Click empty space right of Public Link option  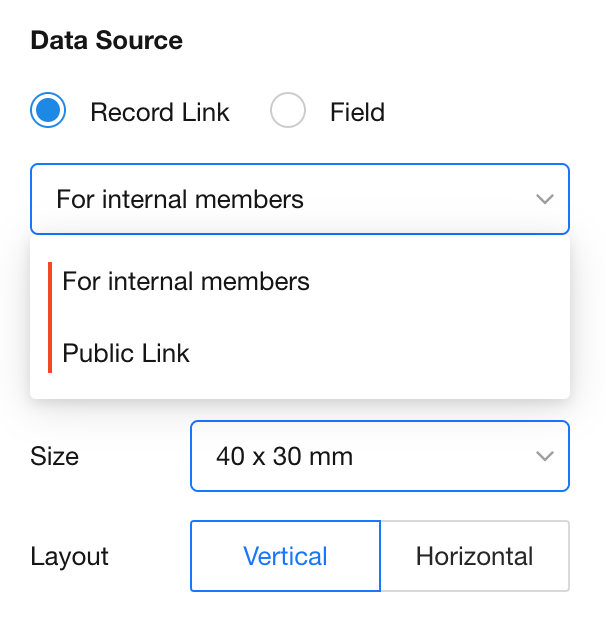coord(400,352)
